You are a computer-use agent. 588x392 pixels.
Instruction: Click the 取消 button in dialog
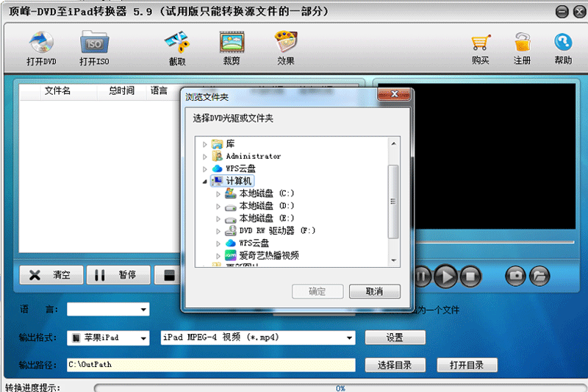coord(375,291)
